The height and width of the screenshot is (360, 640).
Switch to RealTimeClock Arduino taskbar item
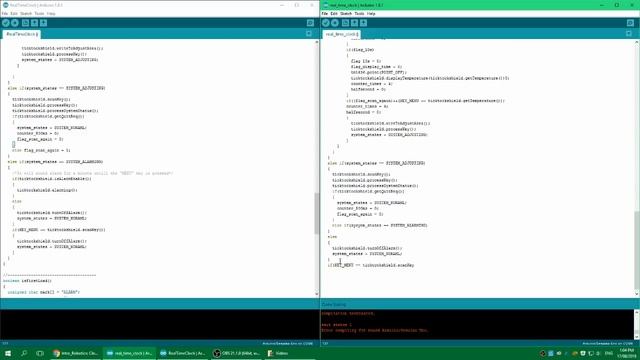[183, 353]
